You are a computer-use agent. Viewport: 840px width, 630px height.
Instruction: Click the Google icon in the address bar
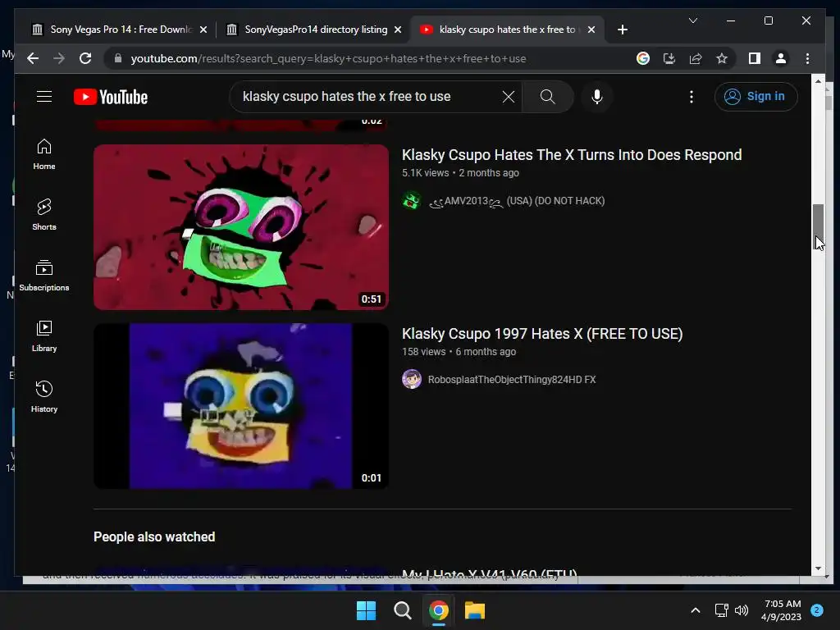pyautogui.click(x=643, y=58)
